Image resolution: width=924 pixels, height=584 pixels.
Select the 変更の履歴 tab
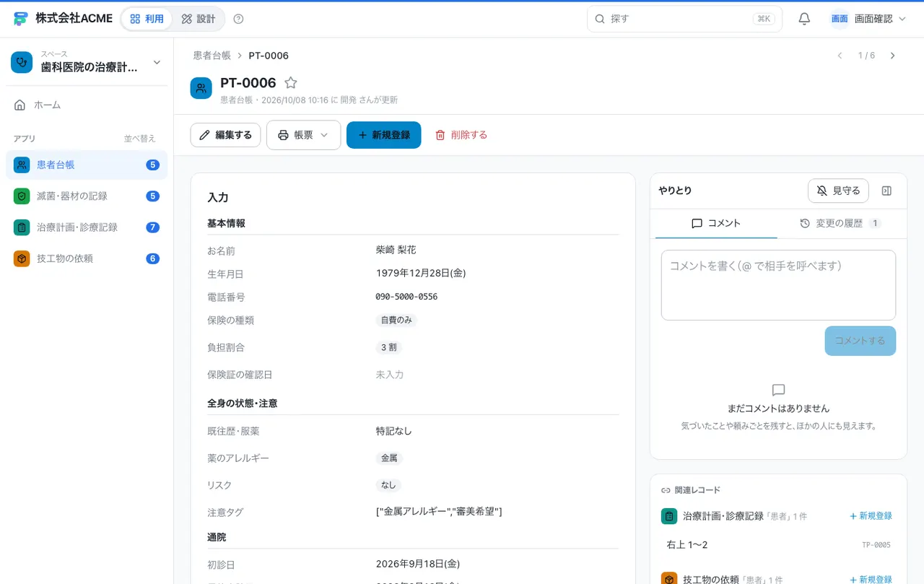coord(840,224)
